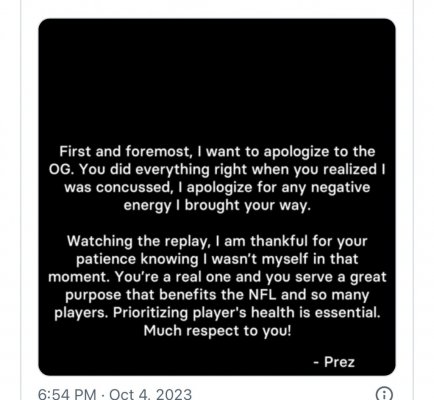Click the word 'apologize' in the first line
Image resolution: width=434 pixels, height=400 pixels.
click(296, 152)
